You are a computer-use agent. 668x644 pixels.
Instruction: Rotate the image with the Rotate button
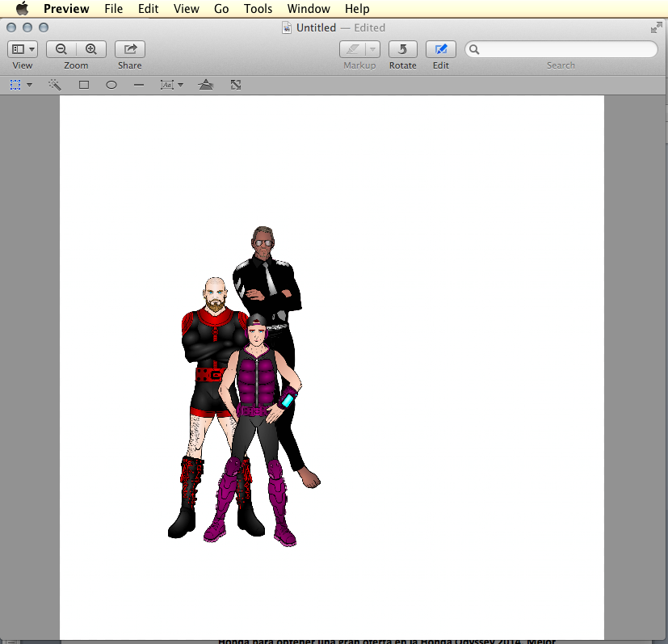click(402, 49)
